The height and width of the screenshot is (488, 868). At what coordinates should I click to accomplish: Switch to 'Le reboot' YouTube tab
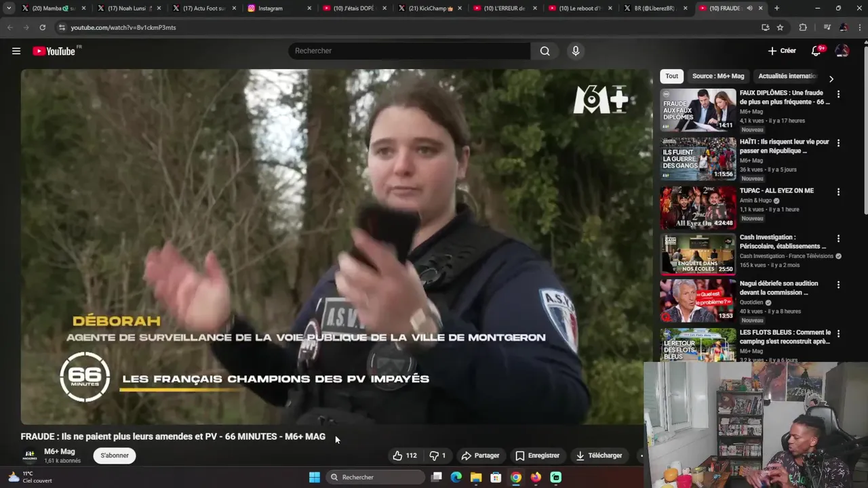coord(580,8)
